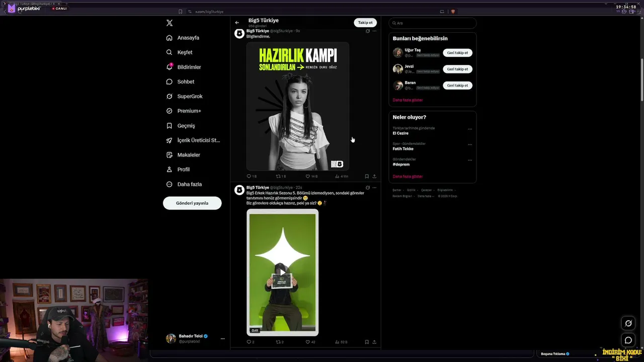Click the Gönderi yayınla button
Image resolution: width=644 pixels, height=362 pixels.
coord(192,203)
